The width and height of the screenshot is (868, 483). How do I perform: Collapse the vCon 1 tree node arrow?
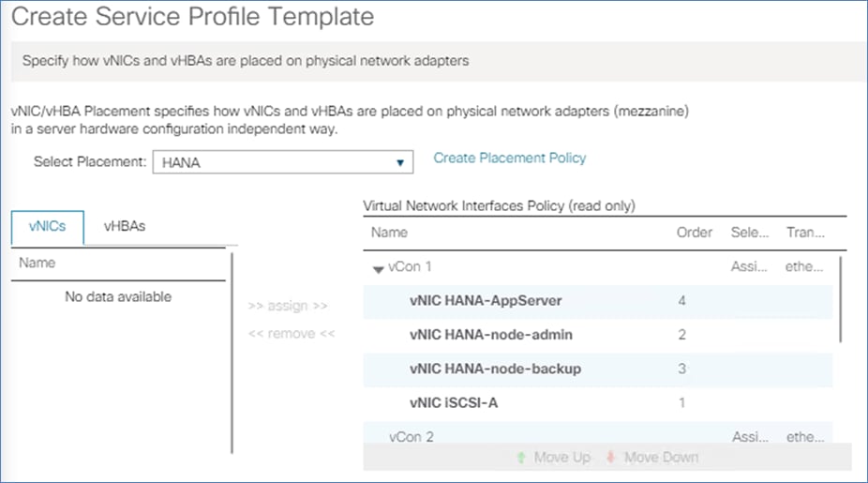coord(378,269)
